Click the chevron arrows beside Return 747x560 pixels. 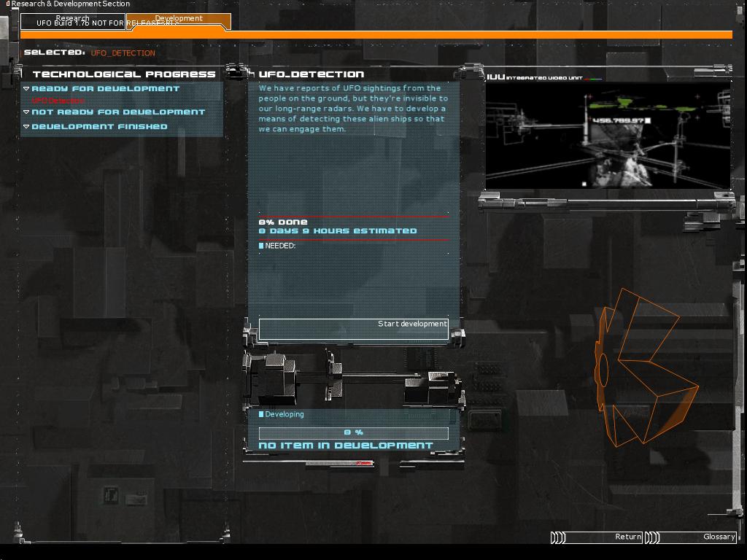(558, 537)
